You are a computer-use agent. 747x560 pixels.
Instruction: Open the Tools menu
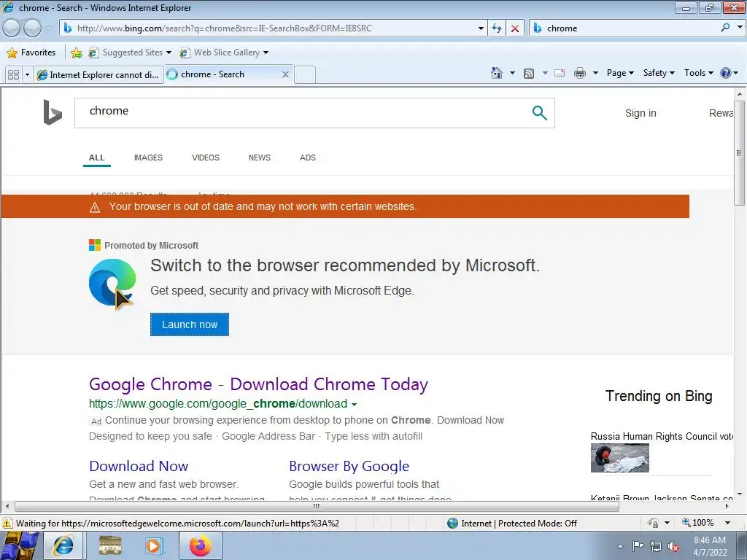click(698, 73)
